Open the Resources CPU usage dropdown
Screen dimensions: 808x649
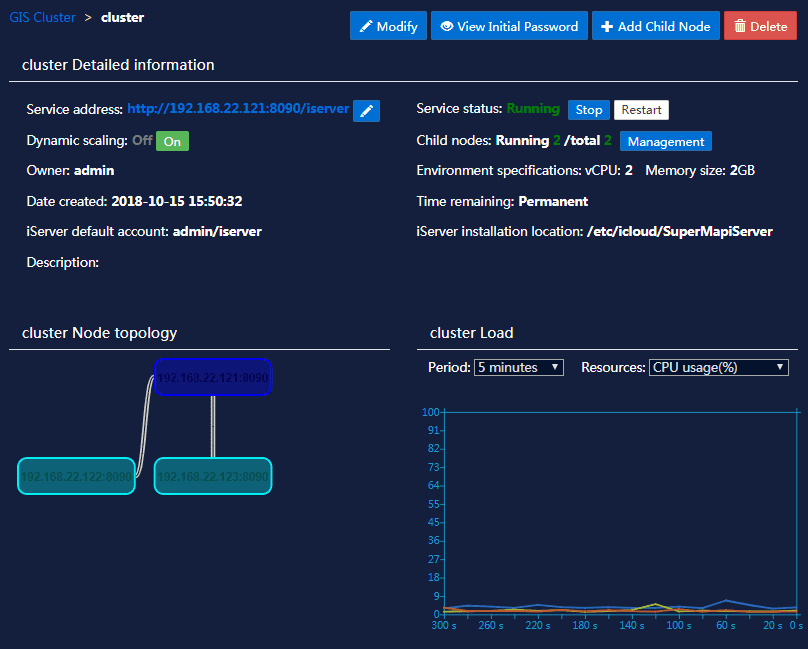[718, 368]
